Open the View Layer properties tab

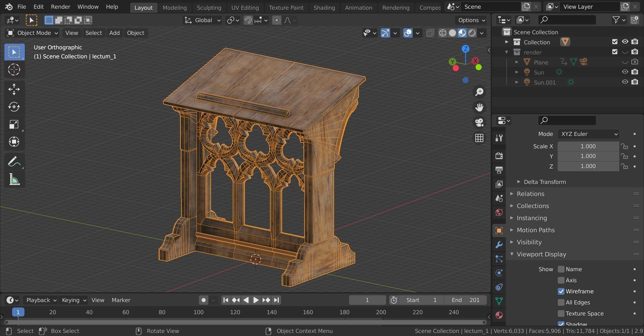[499, 184]
